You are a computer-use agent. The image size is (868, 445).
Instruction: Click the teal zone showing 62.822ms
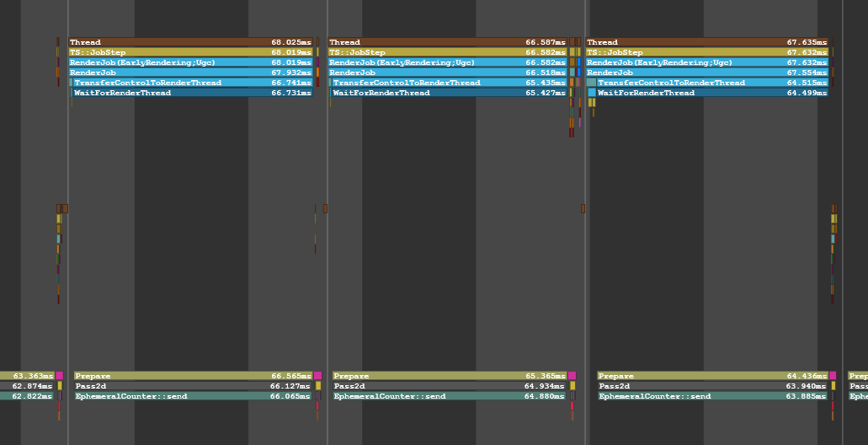click(27, 396)
